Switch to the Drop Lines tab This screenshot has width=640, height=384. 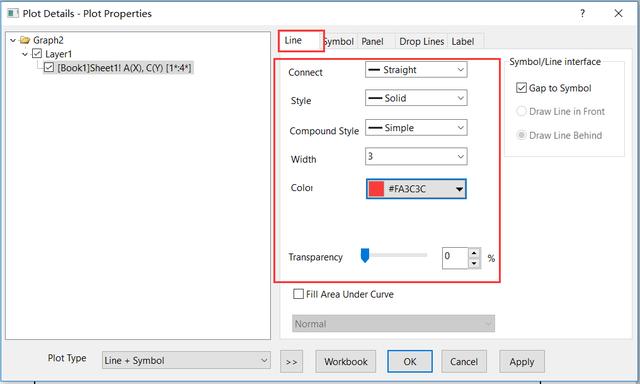[422, 42]
